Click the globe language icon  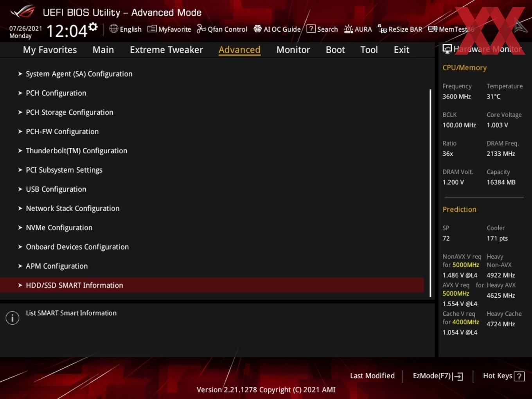pos(113,29)
